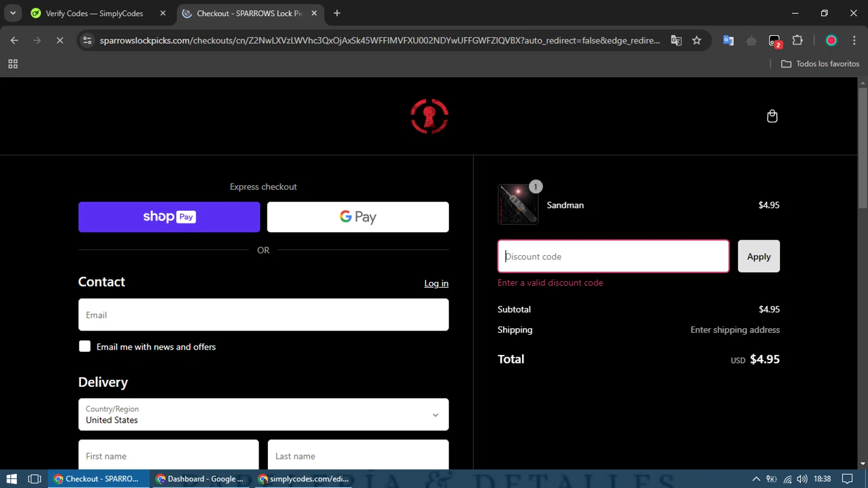The image size is (868, 488).
Task: Apply the discount code
Action: tap(759, 256)
